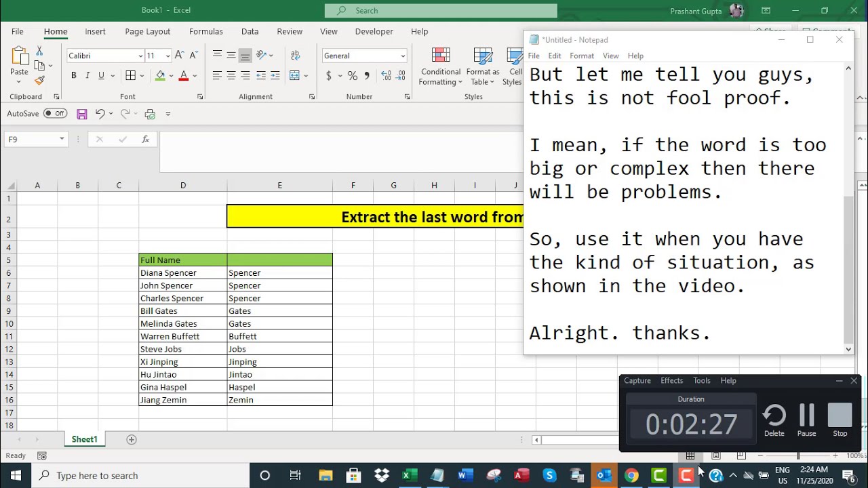Open the Paste options arrow
The height and width of the screenshot is (488, 868).
20,80
